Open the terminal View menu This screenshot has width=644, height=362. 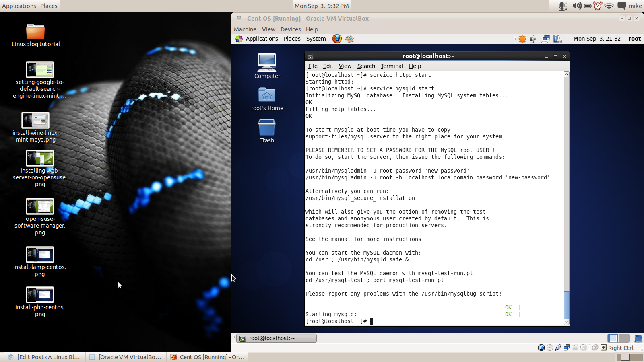pyautogui.click(x=345, y=66)
